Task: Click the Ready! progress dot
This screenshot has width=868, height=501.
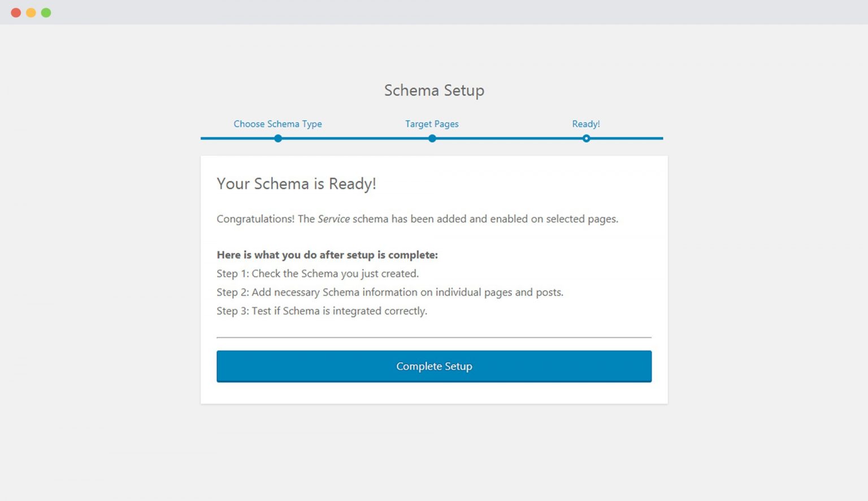Action: (586, 138)
